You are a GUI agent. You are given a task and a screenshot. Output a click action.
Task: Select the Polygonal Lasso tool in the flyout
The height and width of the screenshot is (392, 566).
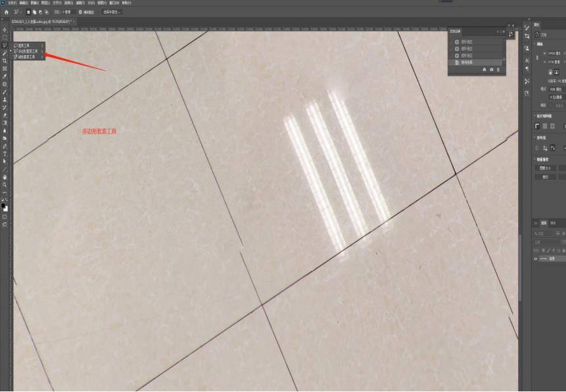(28, 51)
